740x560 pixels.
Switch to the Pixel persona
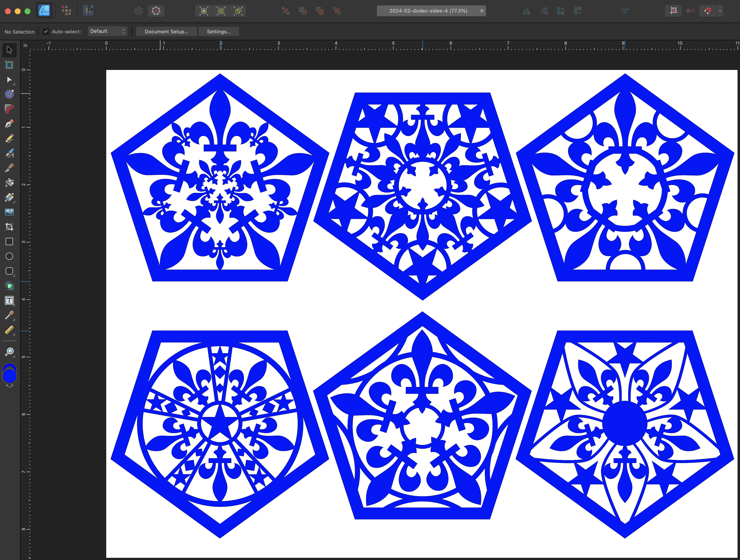pos(66,11)
